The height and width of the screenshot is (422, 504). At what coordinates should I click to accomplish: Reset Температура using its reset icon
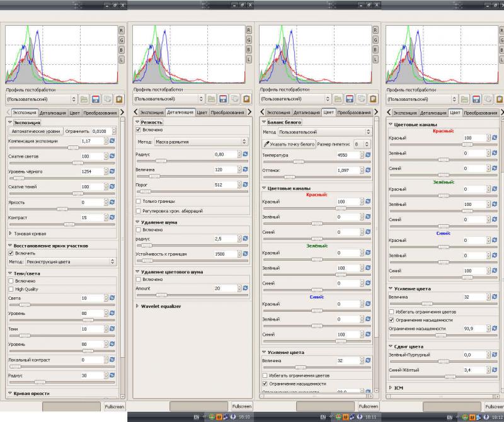coord(368,155)
